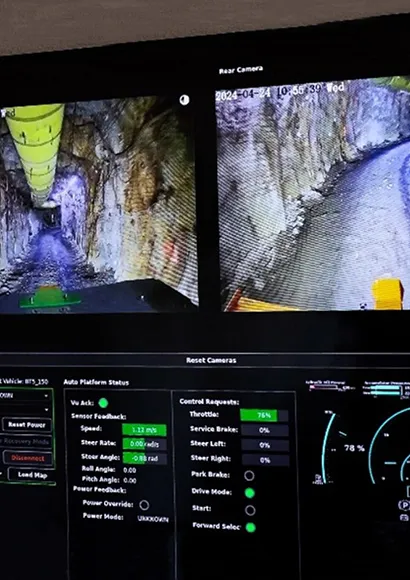Click the Sensor Feedback heading
The height and width of the screenshot is (580, 410).
coord(99,417)
